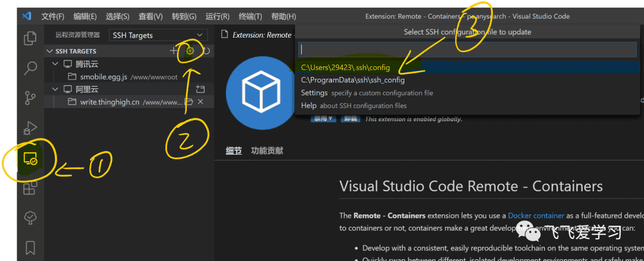The image size is (644, 261).
Task: Open write.thinghigh.cn folder via folder-open icon
Action: click(188, 102)
